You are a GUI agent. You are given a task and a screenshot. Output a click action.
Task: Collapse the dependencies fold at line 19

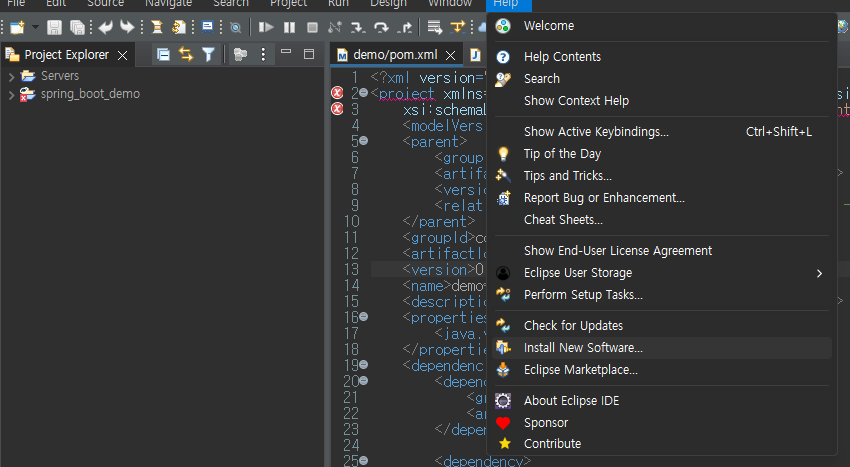point(364,364)
